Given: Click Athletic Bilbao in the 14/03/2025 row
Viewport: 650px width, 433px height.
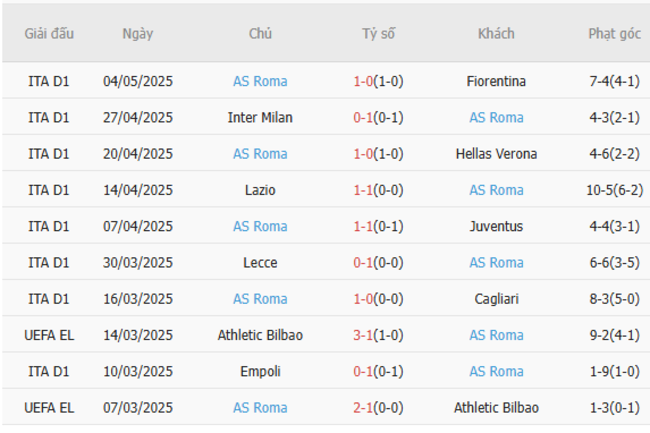Looking at the screenshot, I should [260, 335].
